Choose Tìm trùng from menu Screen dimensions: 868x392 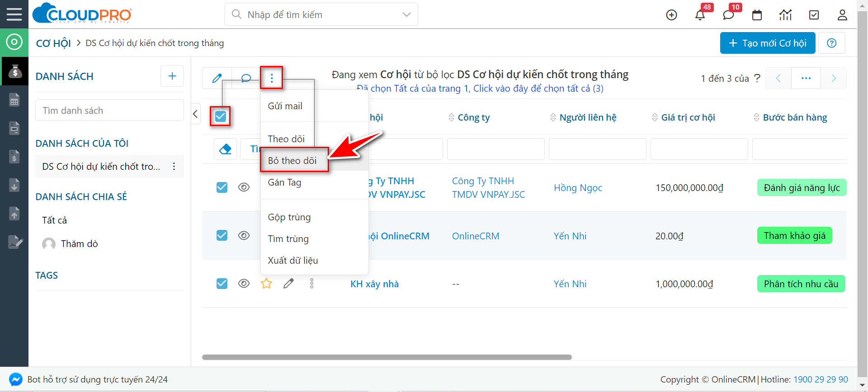(288, 239)
